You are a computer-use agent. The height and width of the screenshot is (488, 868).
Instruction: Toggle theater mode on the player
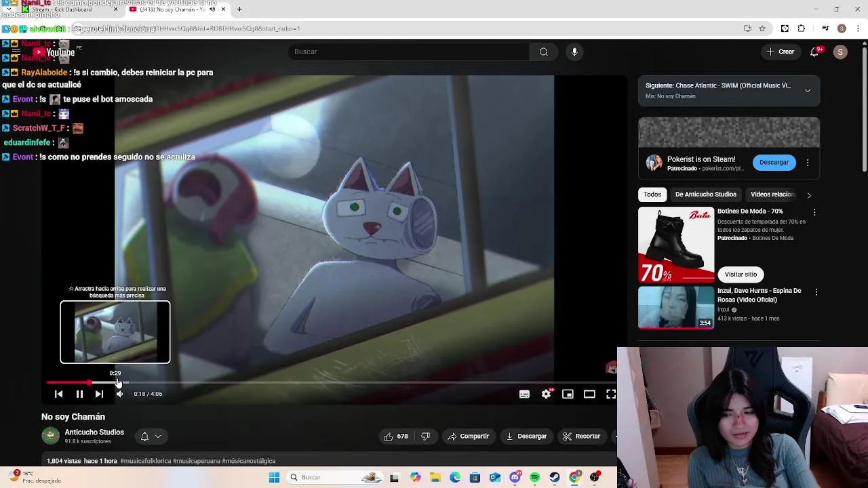tap(589, 394)
